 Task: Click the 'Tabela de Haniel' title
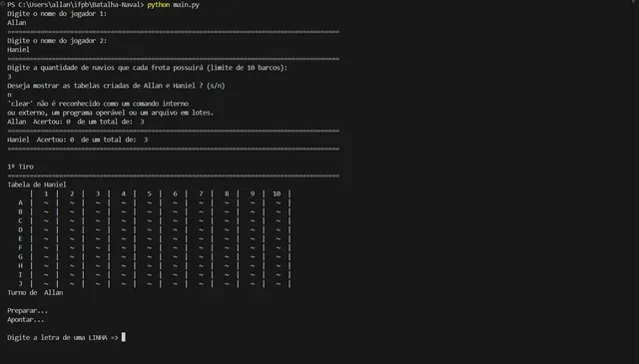(37, 184)
